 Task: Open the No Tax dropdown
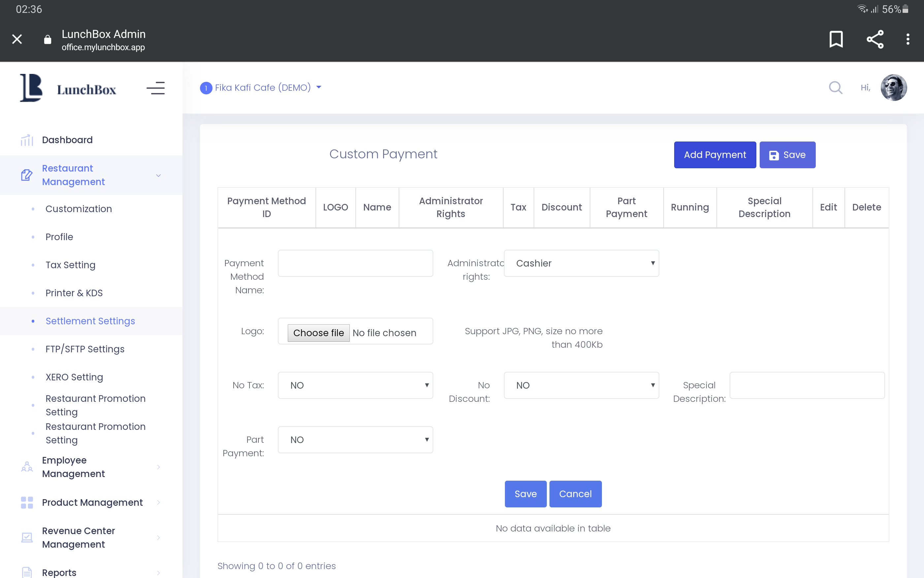click(x=355, y=385)
